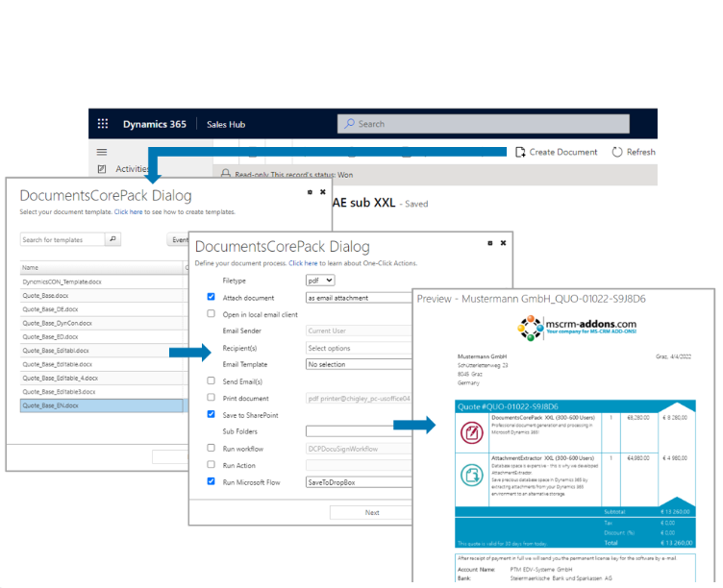Viewport: 723px width, 588px height.
Task: Maximize the document process dialog
Action: [490, 243]
